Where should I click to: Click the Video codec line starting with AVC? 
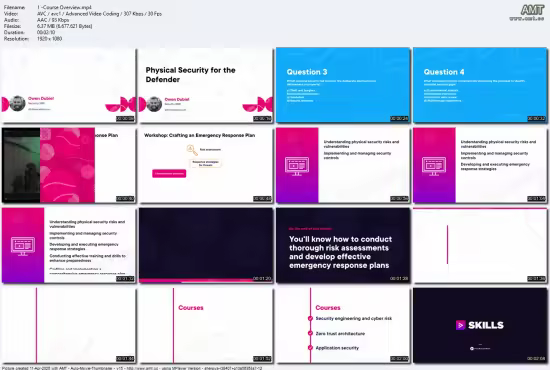click(99, 13)
